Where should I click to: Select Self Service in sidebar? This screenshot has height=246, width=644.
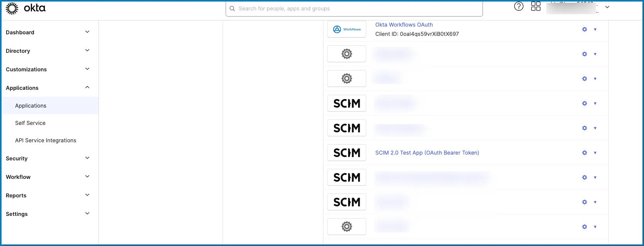pos(30,123)
